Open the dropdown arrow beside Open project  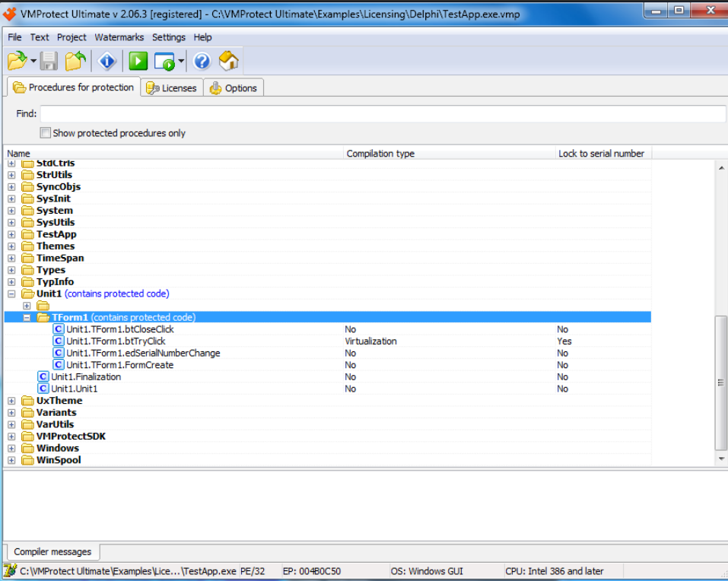coord(33,62)
